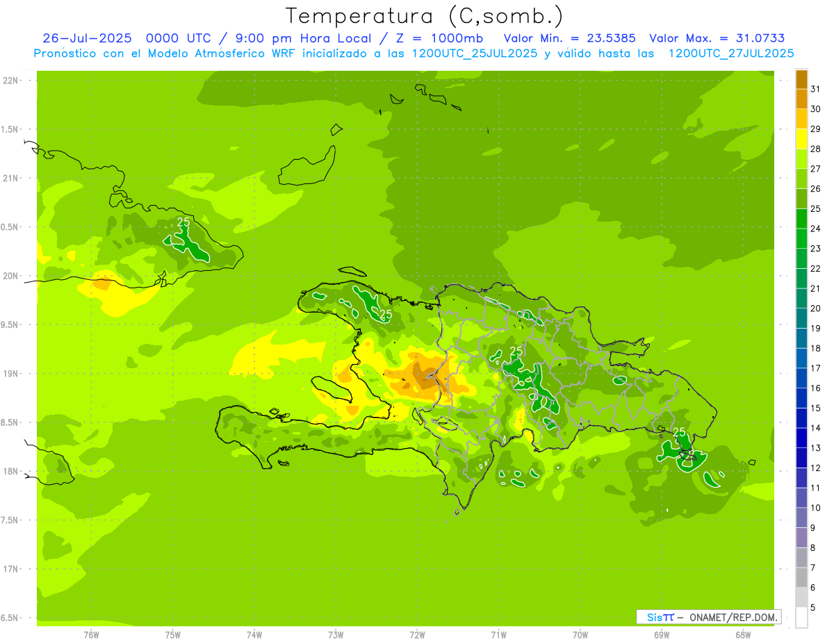Image resolution: width=834 pixels, height=644 pixels.
Task: Click legend swatch between 30 and 31
Action: pos(801,99)
